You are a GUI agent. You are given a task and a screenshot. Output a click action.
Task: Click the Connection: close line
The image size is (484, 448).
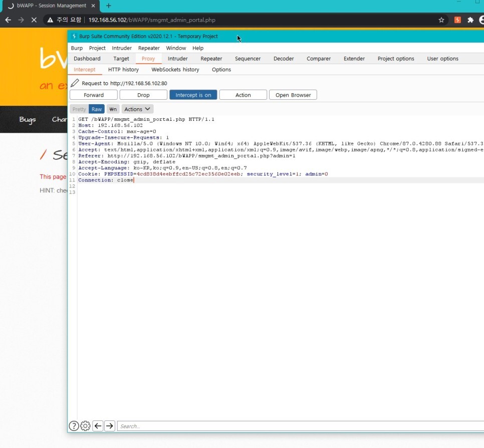click(106, 180)
